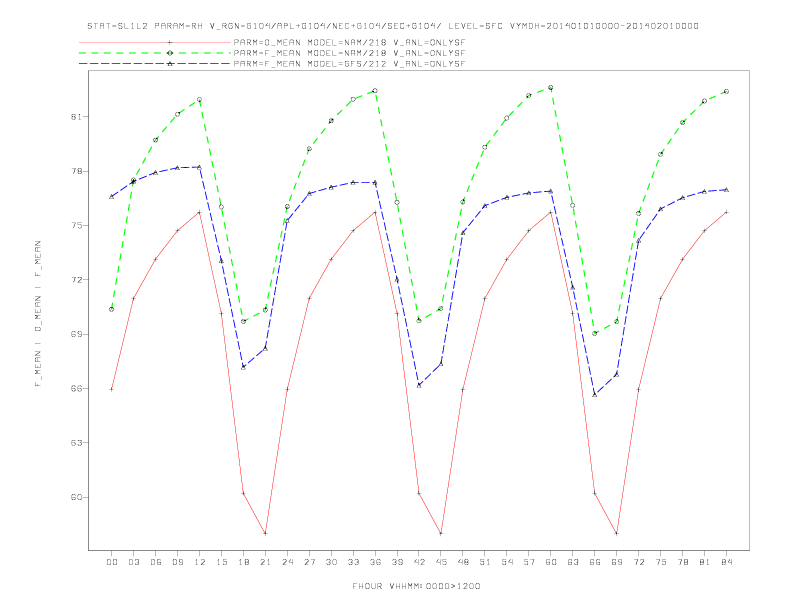
Task: Click y-axis tick label 69
Action: tap(76, 334)
